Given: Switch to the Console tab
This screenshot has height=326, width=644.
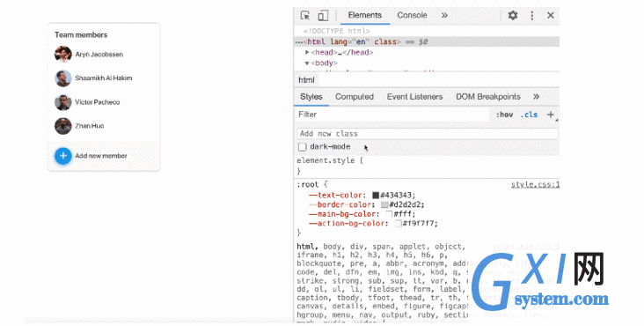Looking at the screenshot, I should tap(412, 15).
